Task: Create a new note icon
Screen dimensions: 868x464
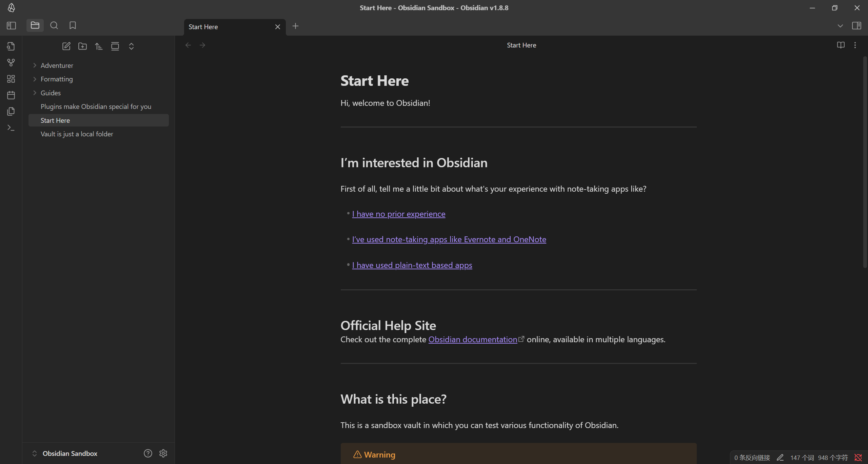Action: (x=66, y=46)
